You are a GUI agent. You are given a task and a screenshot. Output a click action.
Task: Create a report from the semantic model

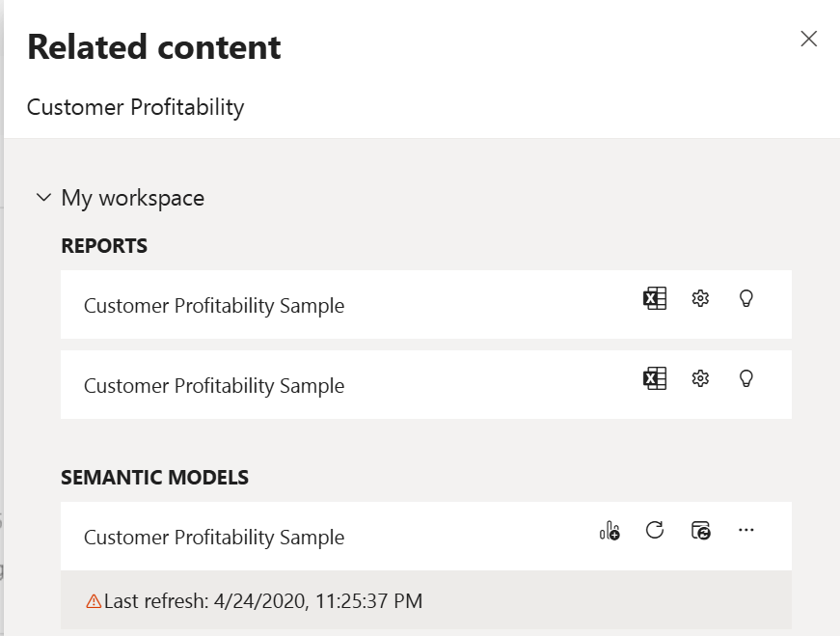click(x=610, y=530)
